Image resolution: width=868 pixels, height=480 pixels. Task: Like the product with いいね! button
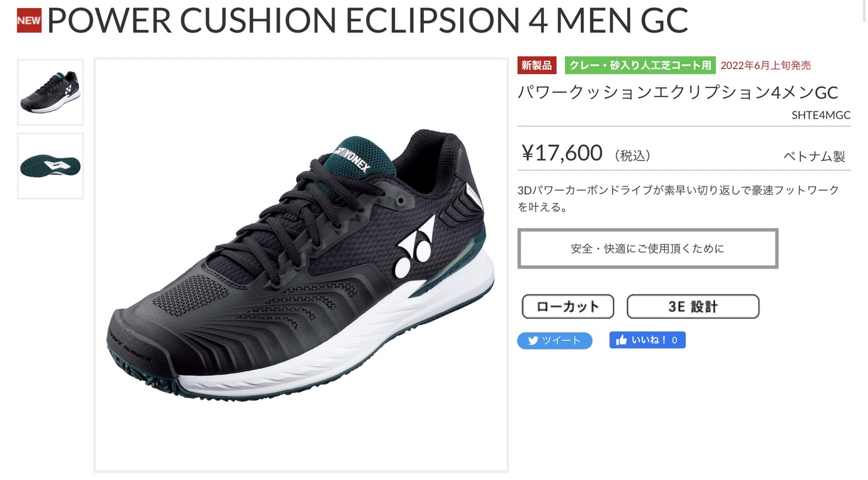(647, 340)
